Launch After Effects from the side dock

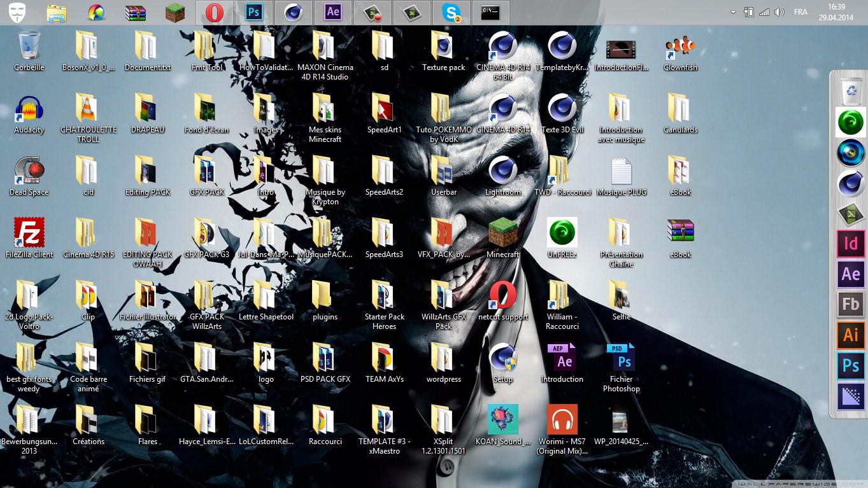851,274
